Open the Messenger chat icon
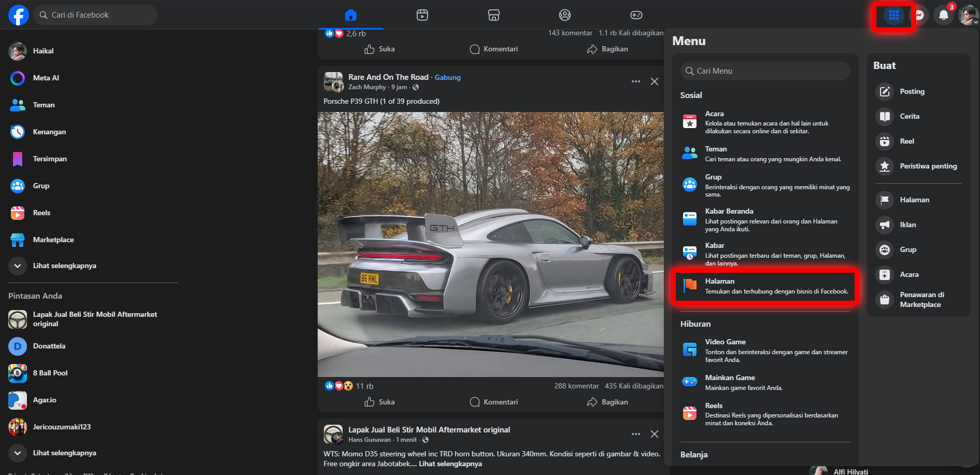Viewport: 980px width, 475px height. [920, 15]
